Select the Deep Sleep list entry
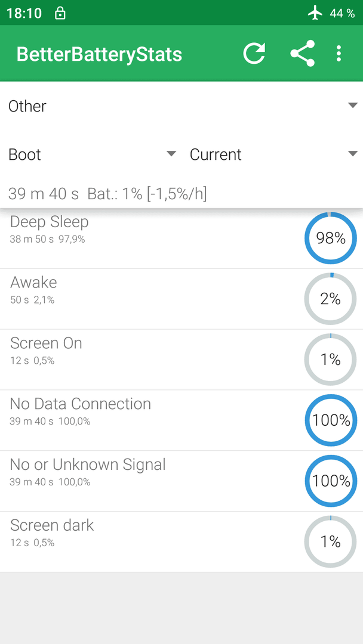The height and width of the screenshot is (644, 363). [x=181, y=238]
